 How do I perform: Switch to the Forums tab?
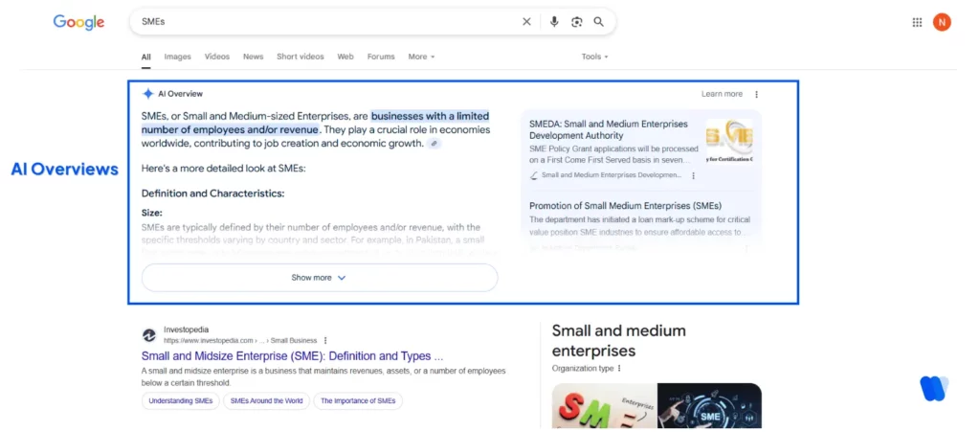pyautogui.click(x=381, y=57)
